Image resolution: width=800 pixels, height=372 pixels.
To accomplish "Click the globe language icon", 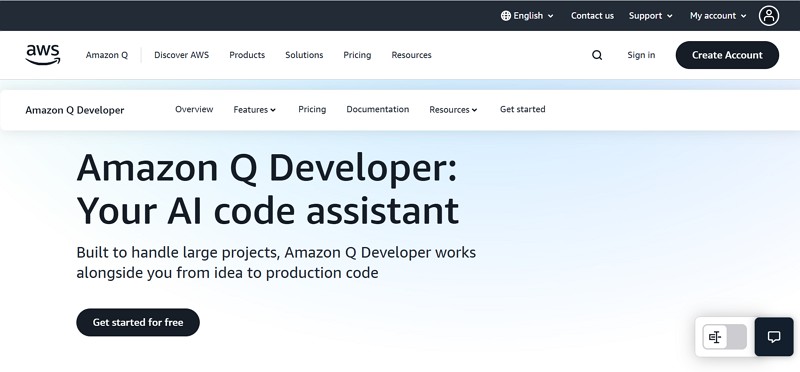I will tap(506, 16).
